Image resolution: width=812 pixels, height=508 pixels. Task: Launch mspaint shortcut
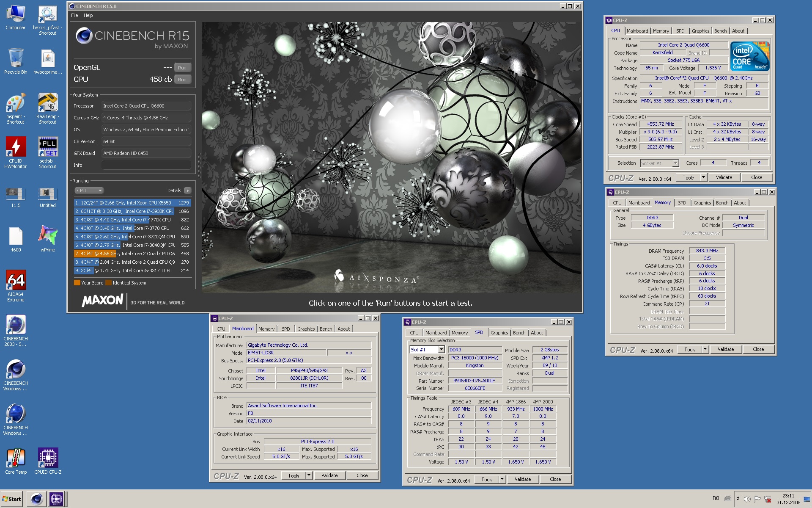tap(16, 109)
